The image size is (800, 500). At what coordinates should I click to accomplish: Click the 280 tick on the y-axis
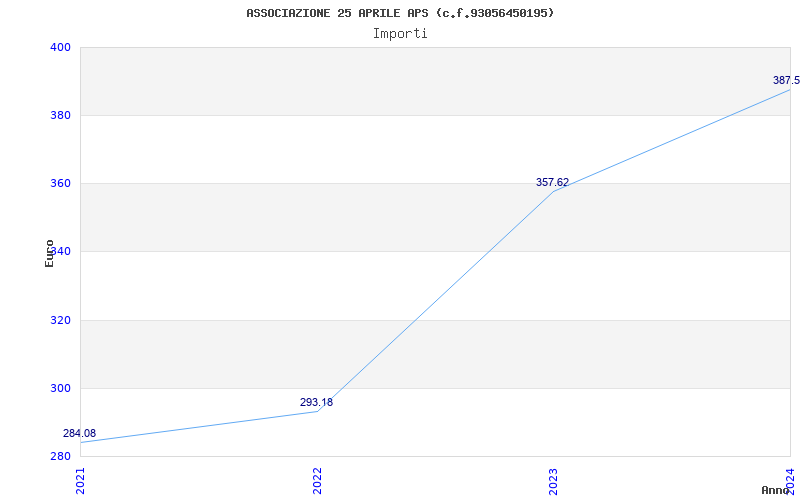pos(59,456)
